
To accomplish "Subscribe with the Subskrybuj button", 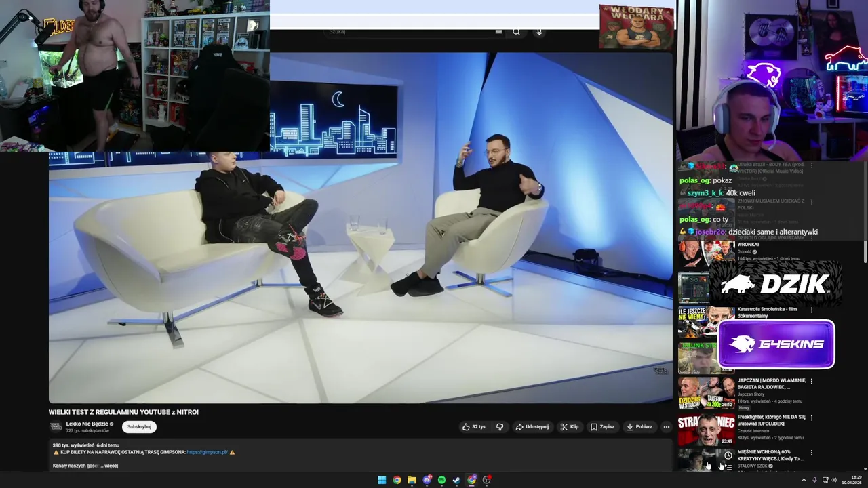I will (139, 427).
